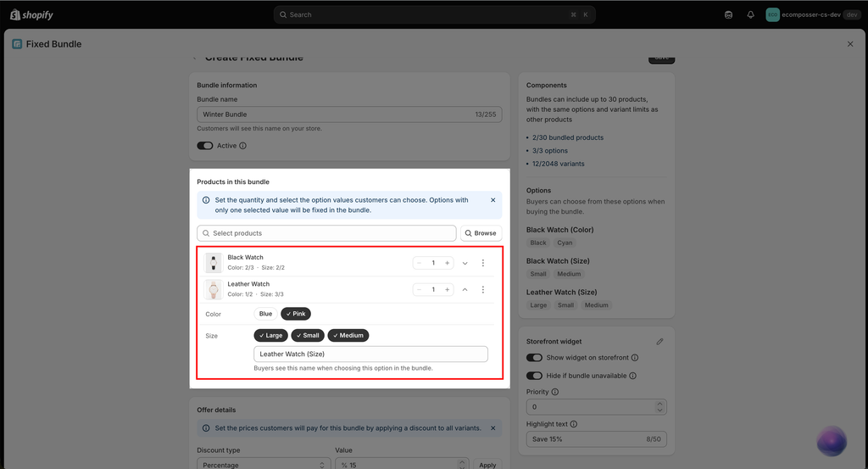Deselect the Pink color option
868x469 pixels.
click(296, 314)
